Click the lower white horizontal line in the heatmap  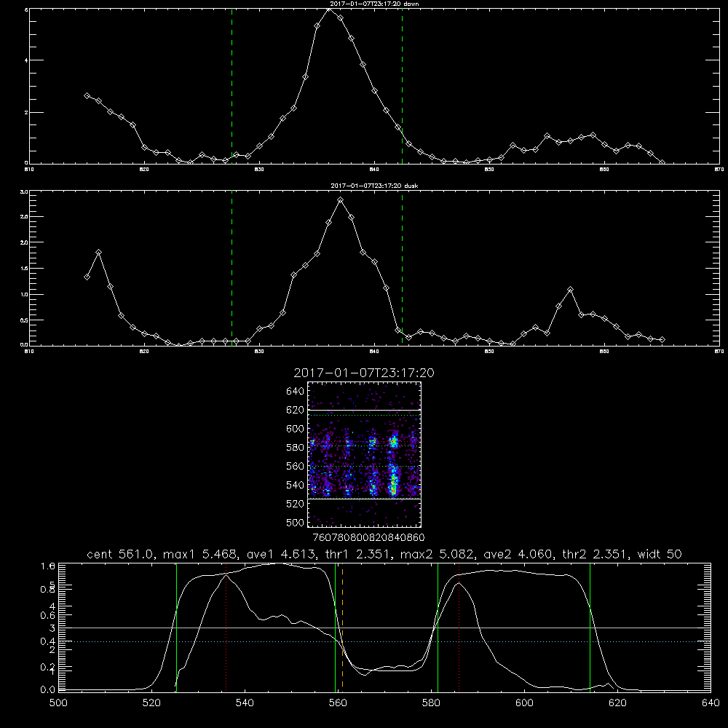365,499
